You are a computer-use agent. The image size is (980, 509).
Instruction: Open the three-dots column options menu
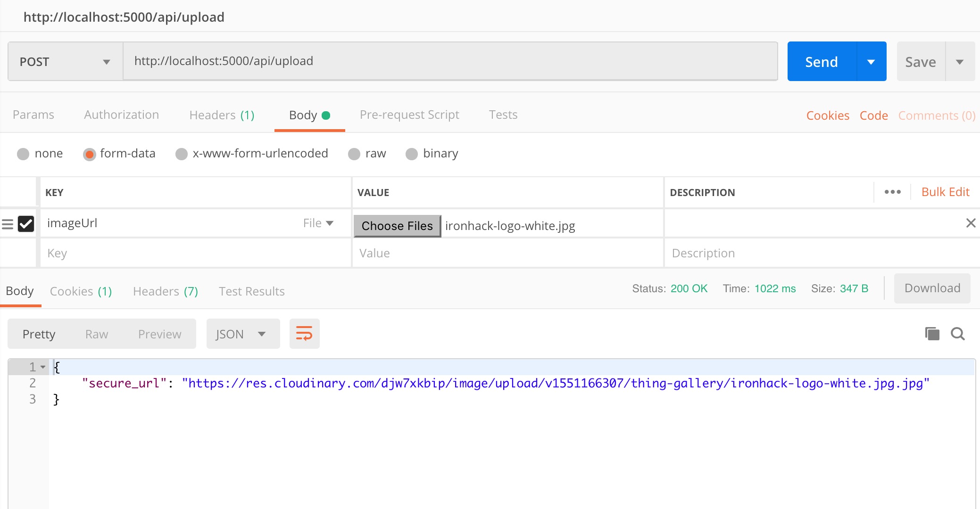coord(892,192)
